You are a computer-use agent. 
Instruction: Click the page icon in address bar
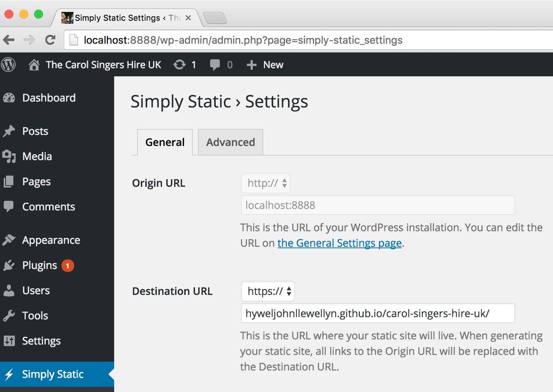click(74, 40)
